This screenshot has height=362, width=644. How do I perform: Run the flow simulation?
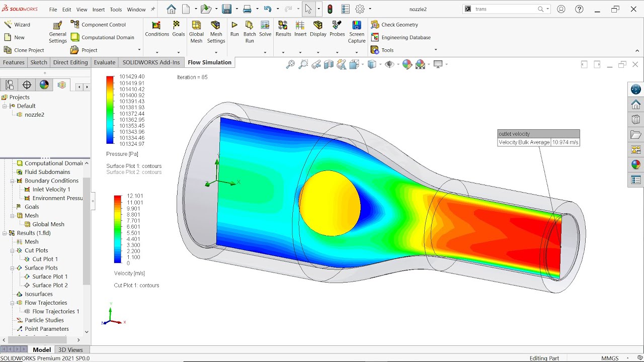(x=234, y=29)
